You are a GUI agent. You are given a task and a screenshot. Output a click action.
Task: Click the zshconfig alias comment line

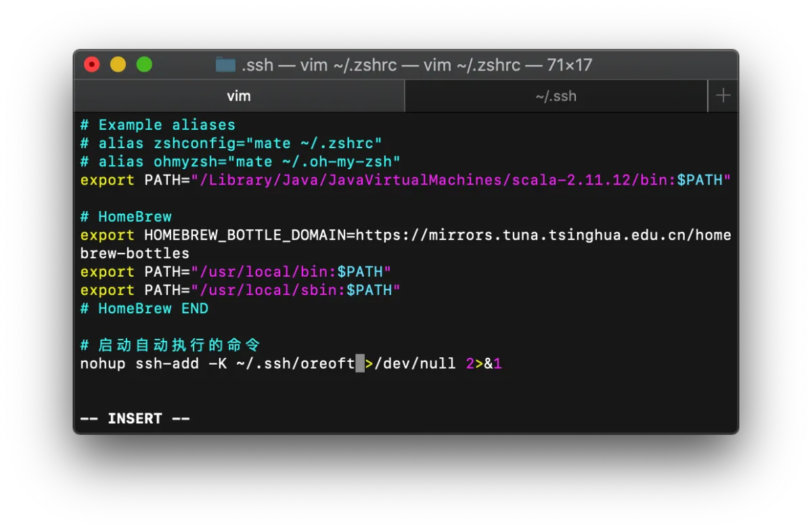click(231, 143)
